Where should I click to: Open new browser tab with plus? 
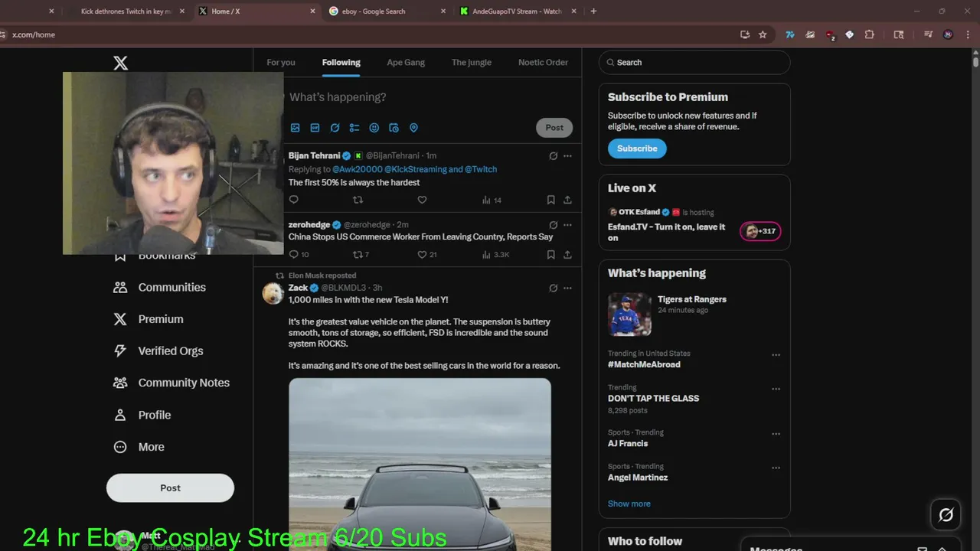(593, 11)
